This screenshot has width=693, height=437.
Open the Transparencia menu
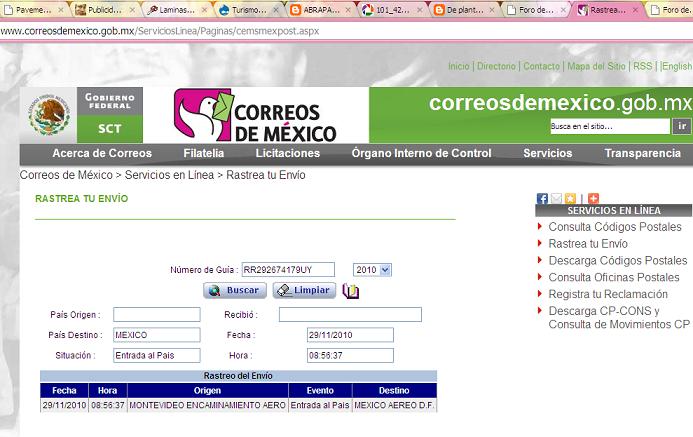[x=643, y=153]
